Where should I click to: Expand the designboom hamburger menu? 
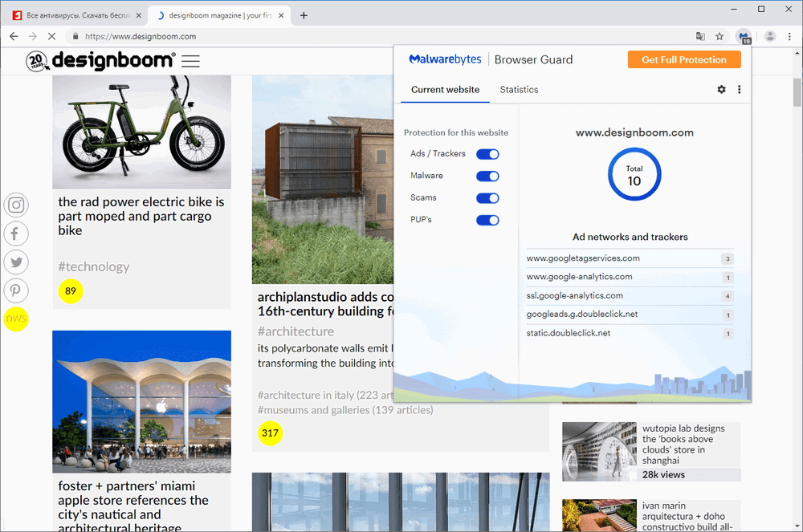pos(190,60)
